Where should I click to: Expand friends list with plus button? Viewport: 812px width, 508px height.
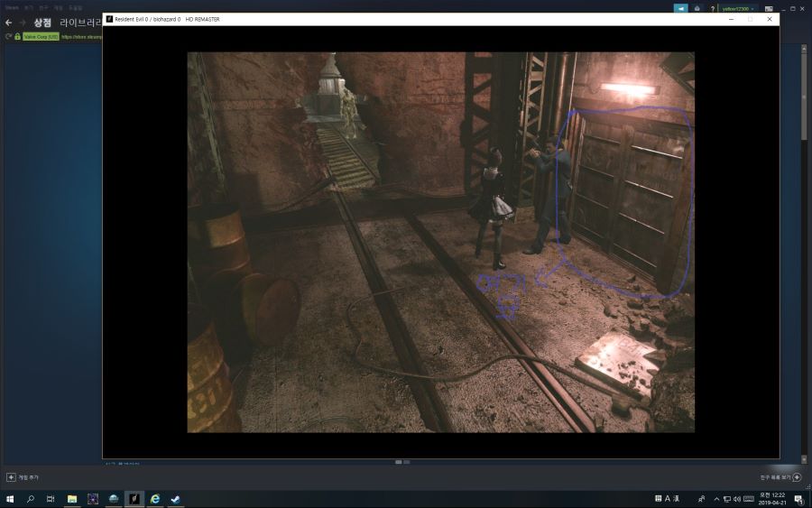coord(797,476)
